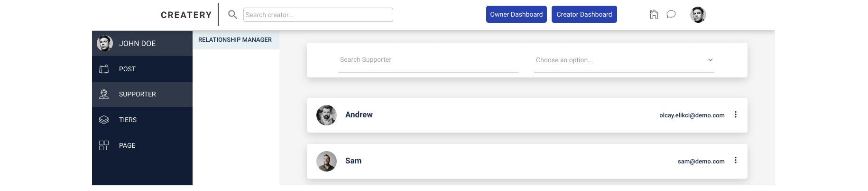Select the Tiers menu item
This screenshot has width=868, height=191.
pyautogui.click(x=128, y=120)
